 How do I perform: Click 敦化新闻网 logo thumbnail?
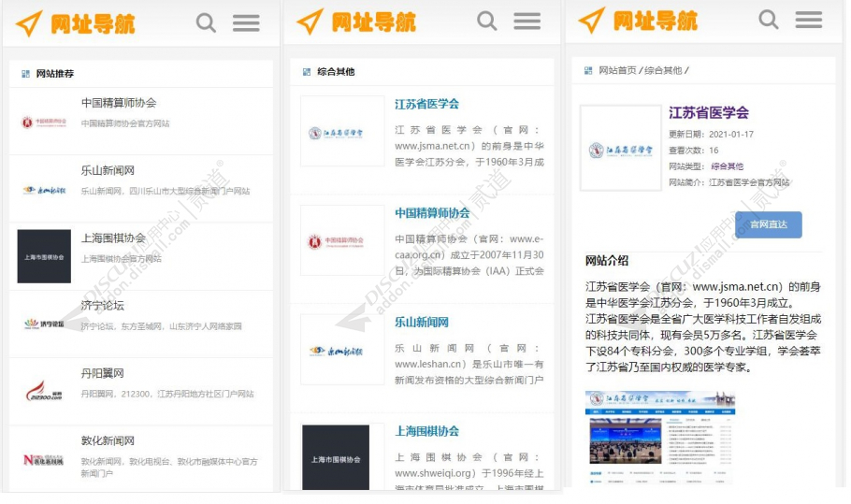tap(44, 460)
